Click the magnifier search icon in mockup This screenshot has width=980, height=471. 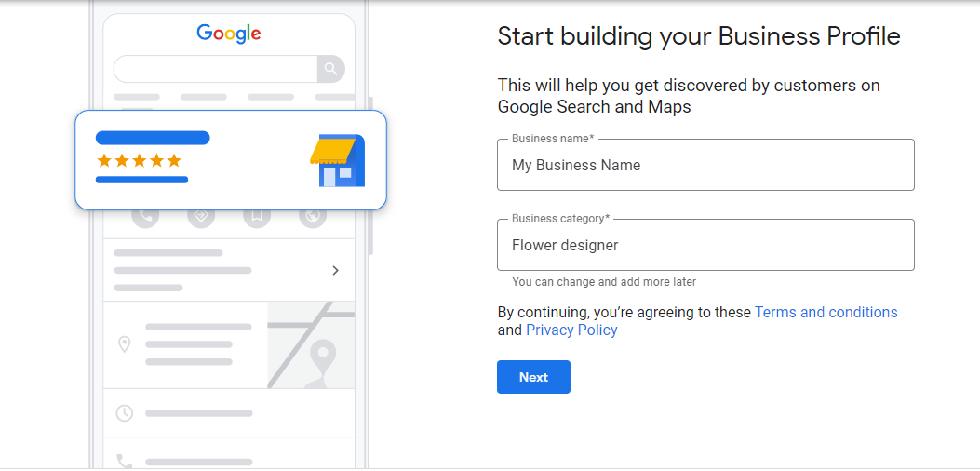tap(331, 69)
